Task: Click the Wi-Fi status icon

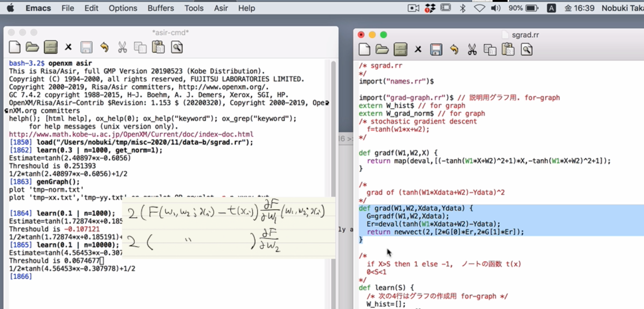Action: pyautogui.click(x=479, y=8)
